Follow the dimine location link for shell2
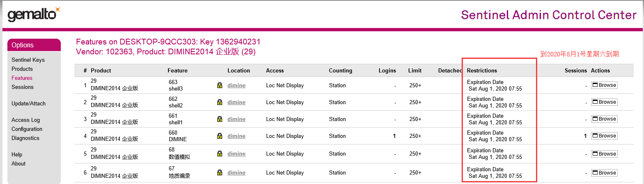The height and width of the screenshot is (184, 644). [x=237, y=102]
